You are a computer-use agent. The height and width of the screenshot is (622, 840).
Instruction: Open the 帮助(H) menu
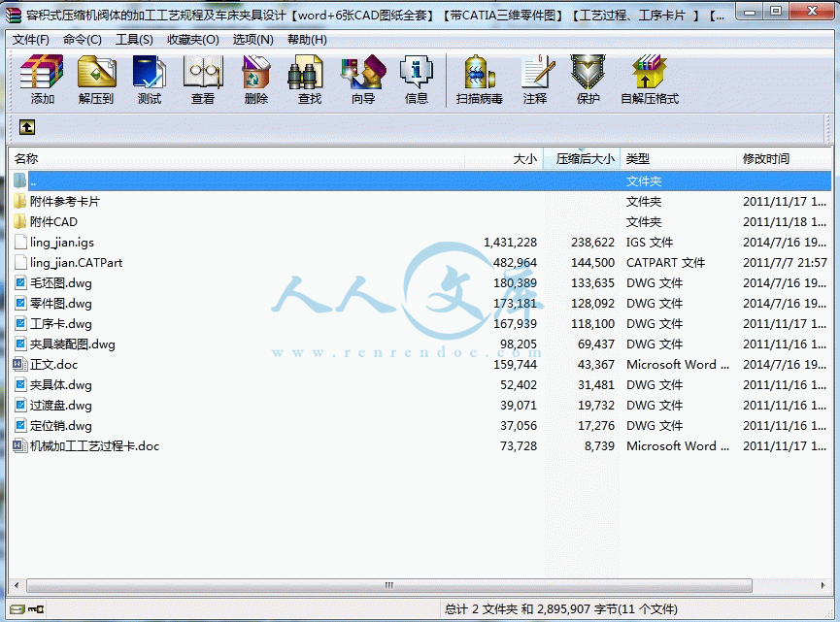(x=307, y=40)
